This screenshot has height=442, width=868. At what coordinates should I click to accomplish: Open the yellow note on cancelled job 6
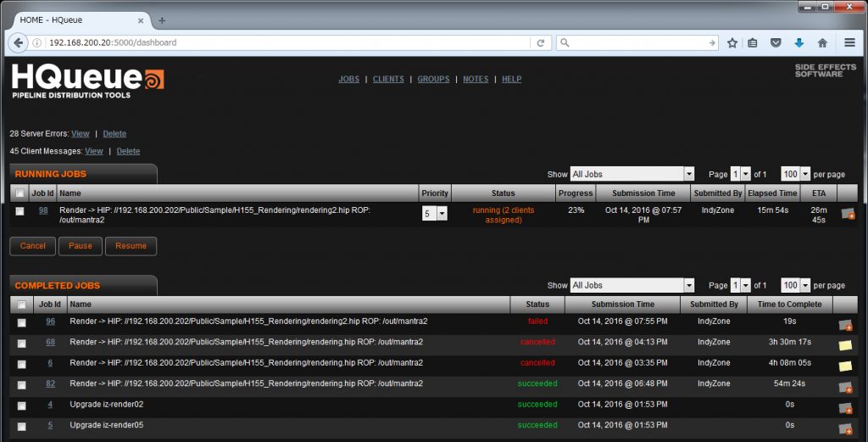click(x=845, y=366)
